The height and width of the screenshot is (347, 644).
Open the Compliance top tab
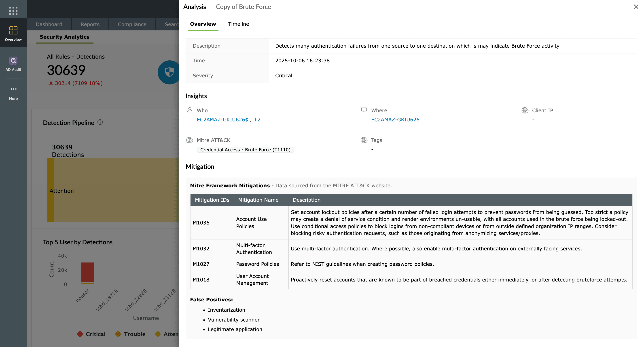(132, 24)
